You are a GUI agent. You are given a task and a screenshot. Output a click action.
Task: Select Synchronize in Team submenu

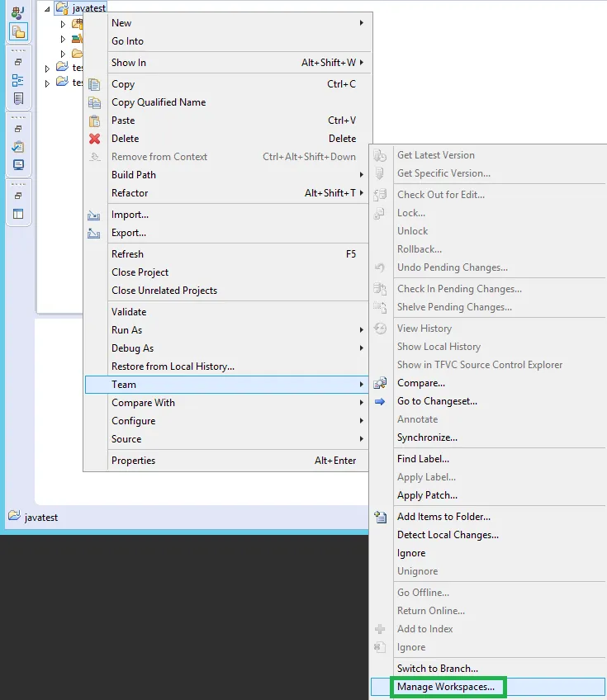point(488,437)
